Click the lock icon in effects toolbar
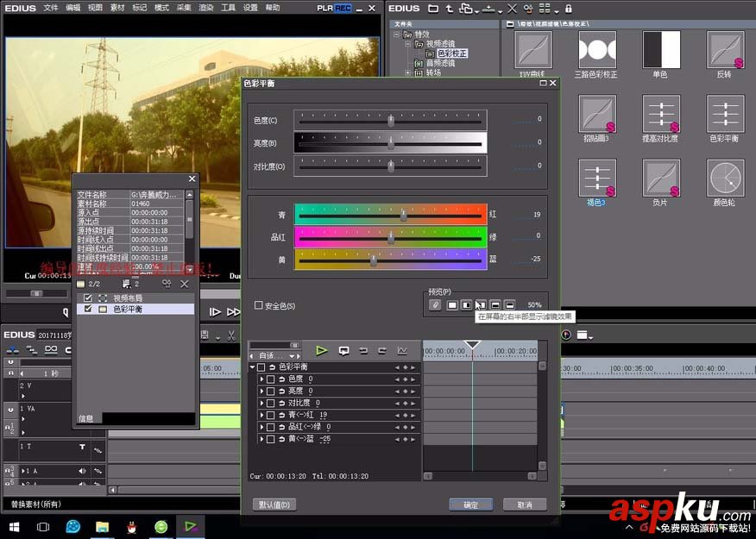The image size is (756, 539). pyautogui.click(x=569, y=8)
